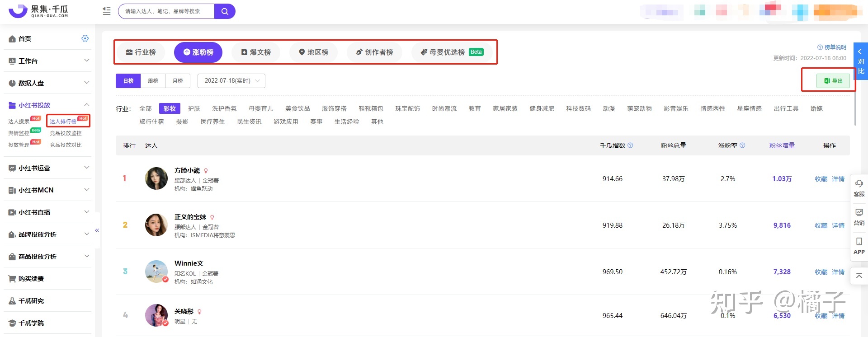Click the search magnifier button

click(x=225, y=11)
